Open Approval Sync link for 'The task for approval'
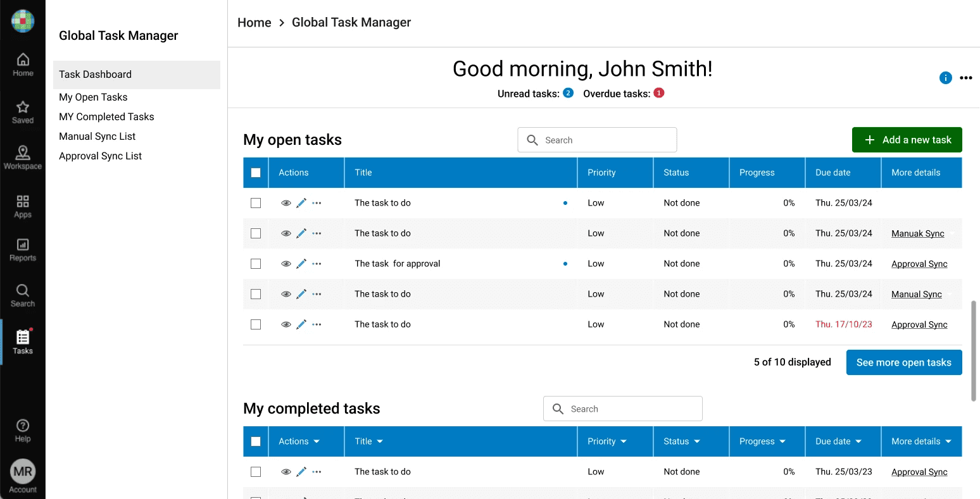 pos(919,264)
